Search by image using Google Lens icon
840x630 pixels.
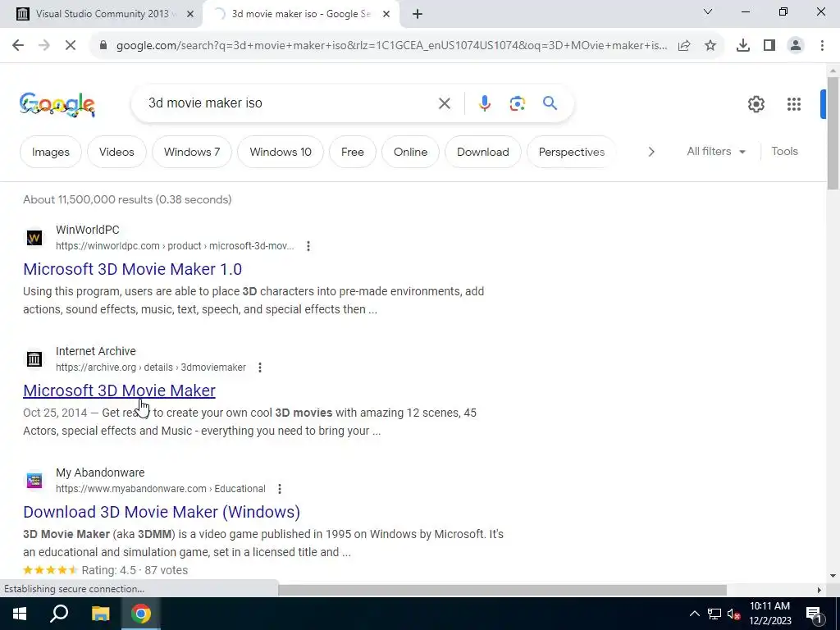click(x=517, y=103)
